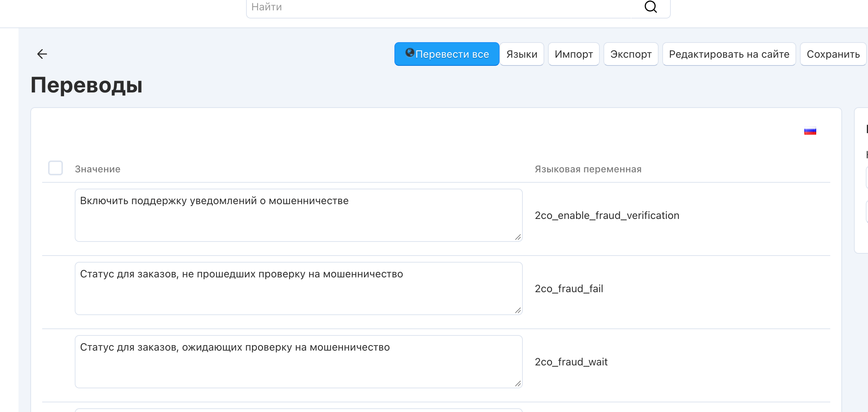Click the Языковая переменная column header
Screen dimensions: 868x412
point(588,169)
